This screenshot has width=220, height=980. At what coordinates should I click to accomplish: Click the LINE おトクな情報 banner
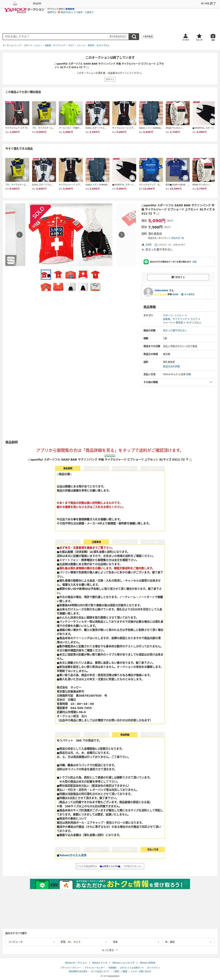[110, 884]
